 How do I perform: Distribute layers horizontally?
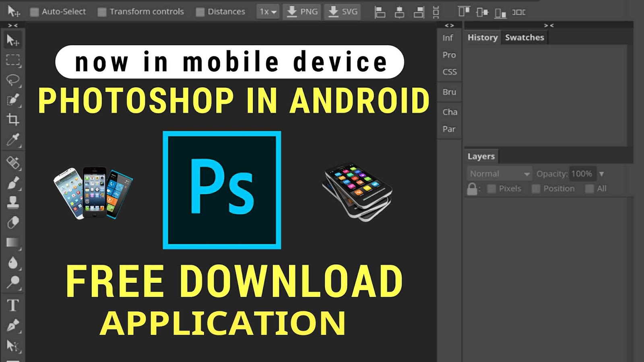(519, 12)
